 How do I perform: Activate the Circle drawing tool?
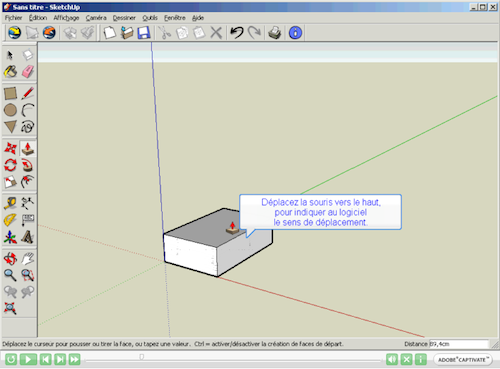pos(10,110)
